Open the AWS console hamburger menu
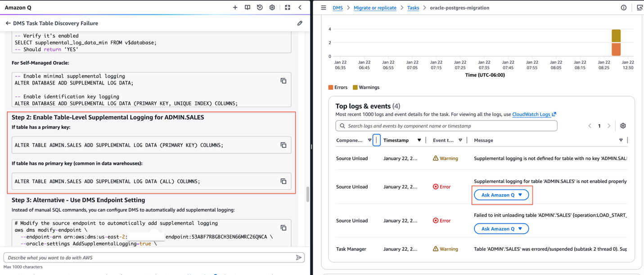This screenshot has height=275, width=644. point(323,7)
